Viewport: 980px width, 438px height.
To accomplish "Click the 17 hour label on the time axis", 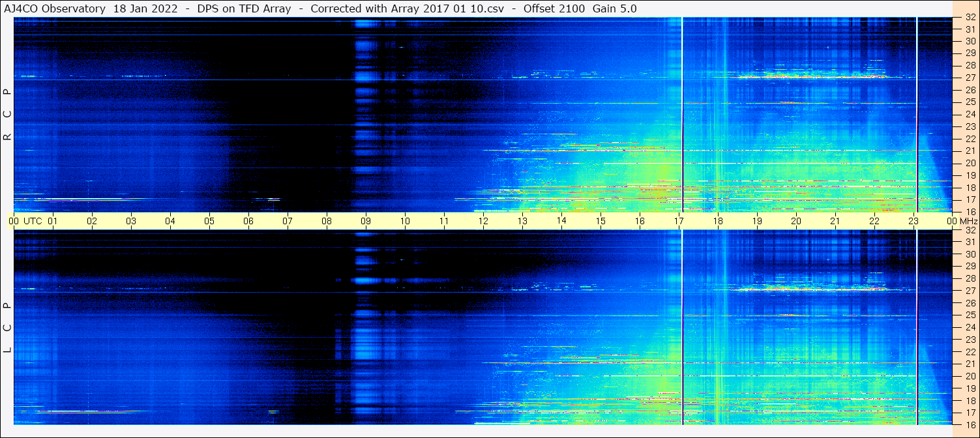I will 679,221.
